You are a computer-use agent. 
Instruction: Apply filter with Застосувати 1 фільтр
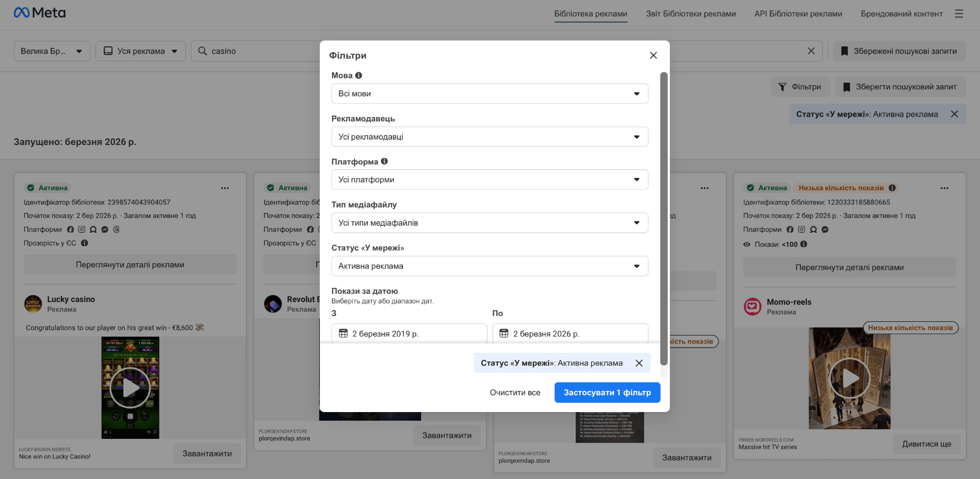pyautogui.click(x=607, y=392)
